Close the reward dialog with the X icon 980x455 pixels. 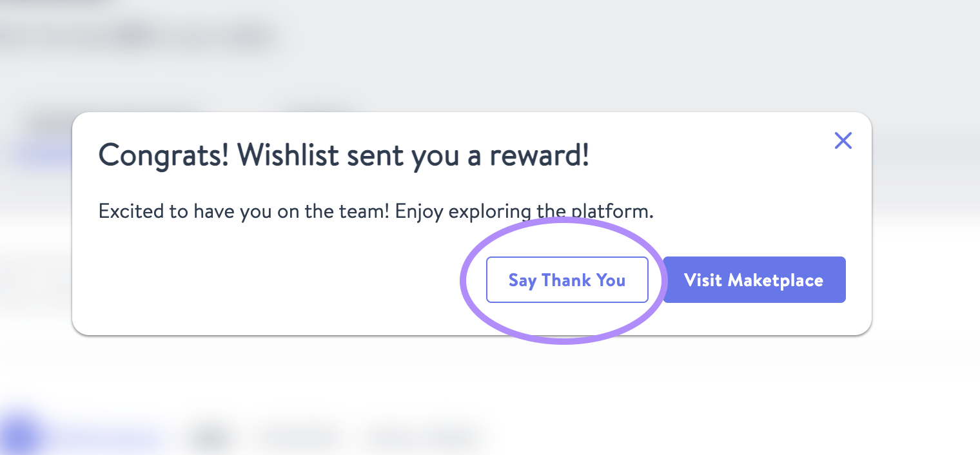pyautogui.click(x=843, y=140)
